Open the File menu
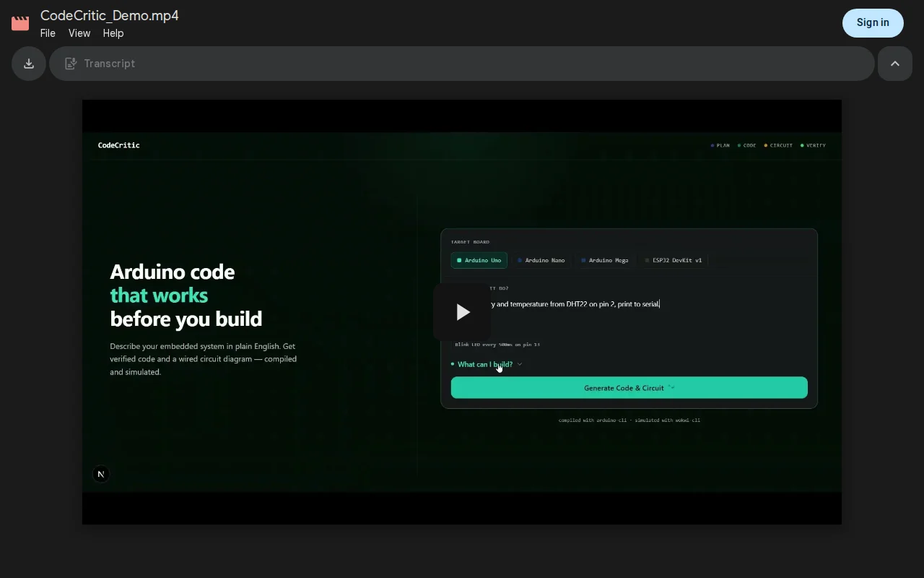 [48, 33]
